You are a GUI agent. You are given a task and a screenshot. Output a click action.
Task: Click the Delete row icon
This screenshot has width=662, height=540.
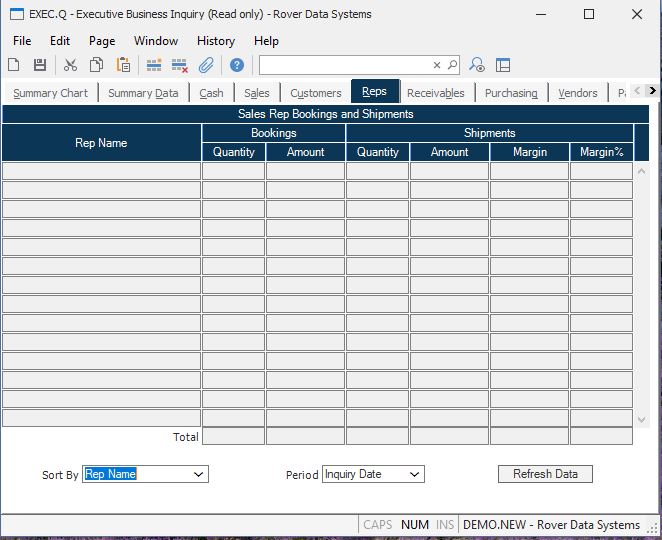pyautogui.click(x=180, y=65)
